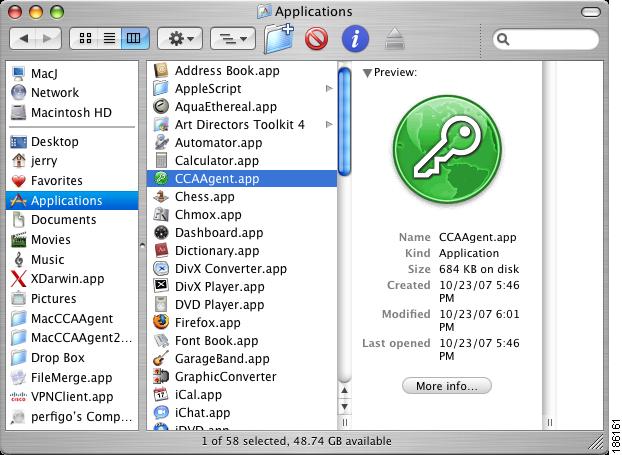Click the Eject icon in toolbar
Screen dimensions: 622x455
coord(395,39)
